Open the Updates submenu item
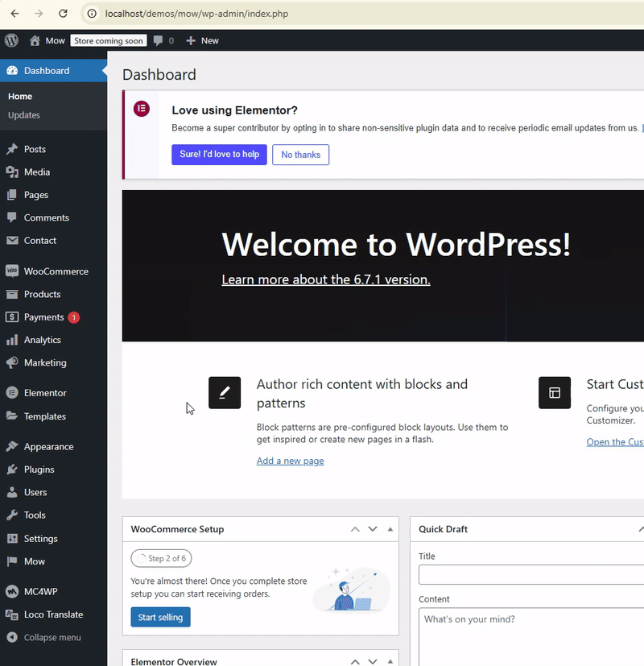The width and height of the screenshot is (644, 666). [x=24, y=115]
